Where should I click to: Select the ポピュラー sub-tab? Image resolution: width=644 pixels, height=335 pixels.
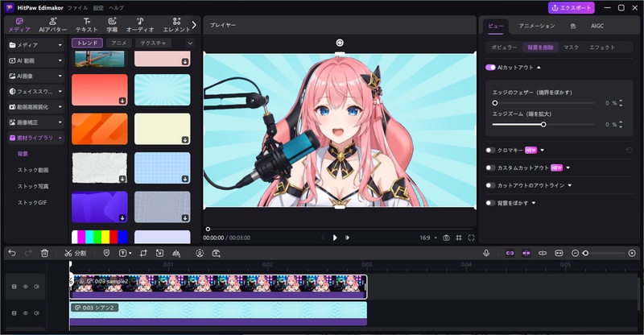pyautogui.click(x=505, y=48)
